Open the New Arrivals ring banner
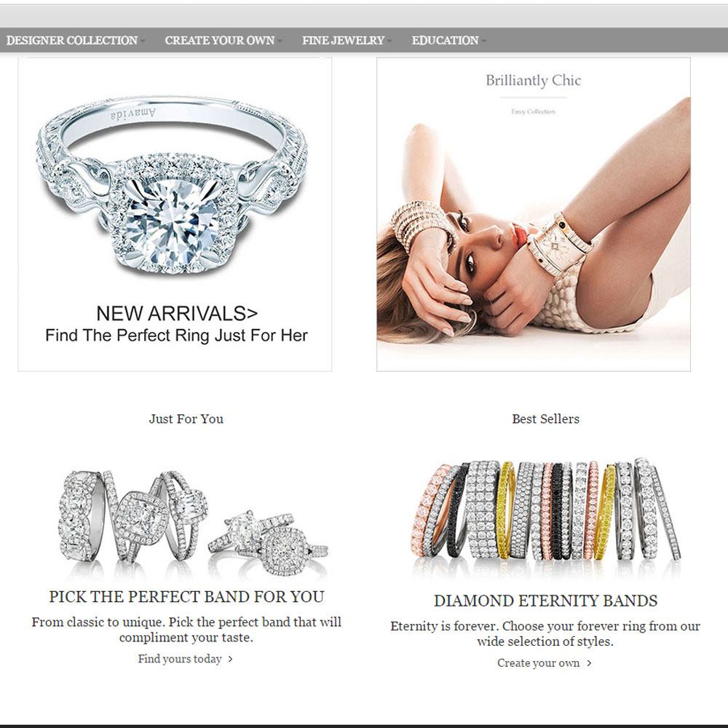 175,214
